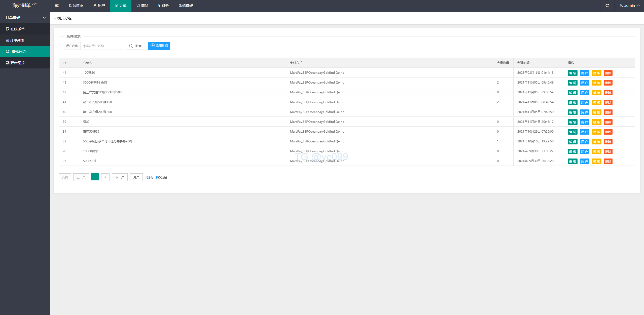Open the 商品 top menu
This screenshot has width=644, height=315.
pyautogui.click(x=142, y=6)
